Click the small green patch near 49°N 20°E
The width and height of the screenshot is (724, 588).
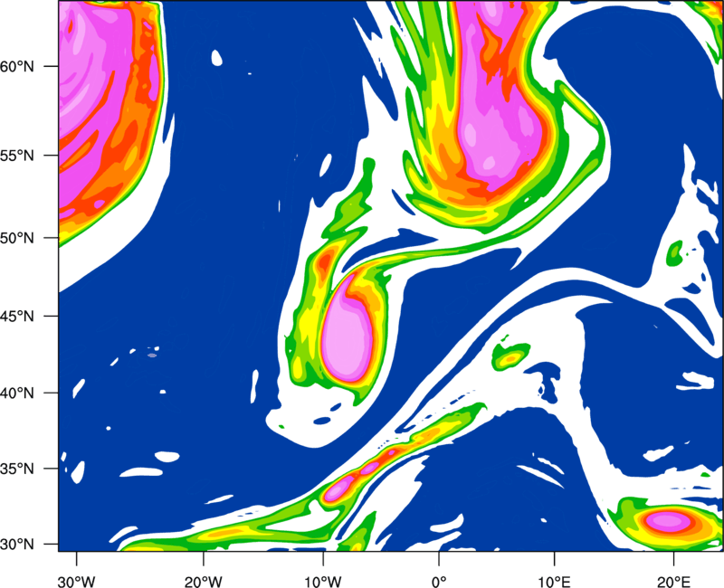[675, 252]
